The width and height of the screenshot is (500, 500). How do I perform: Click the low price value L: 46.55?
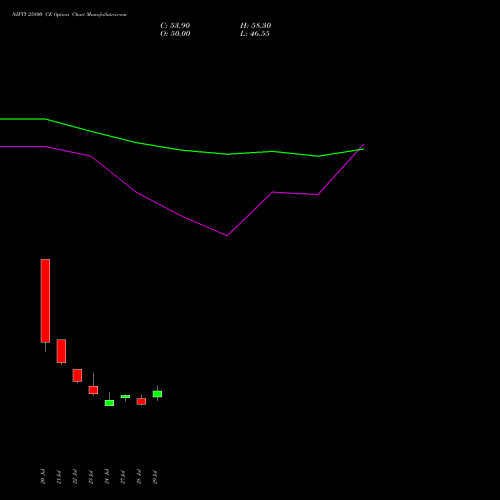click(255, 34)
